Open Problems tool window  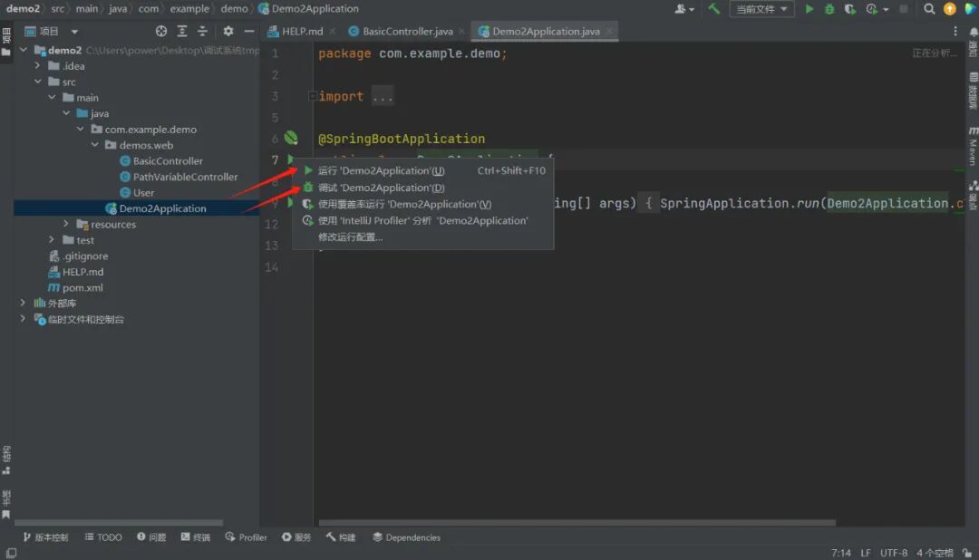click(x=151, y=537)
